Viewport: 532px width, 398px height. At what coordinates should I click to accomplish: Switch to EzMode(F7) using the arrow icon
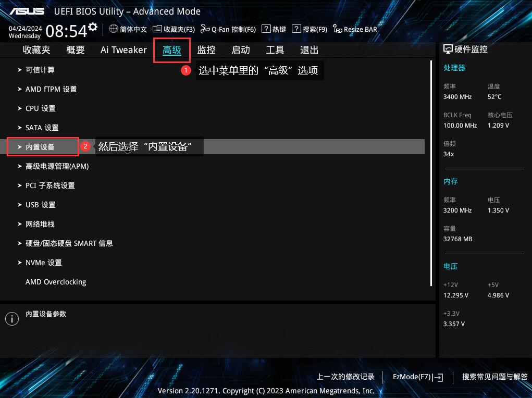pos(438,377)
